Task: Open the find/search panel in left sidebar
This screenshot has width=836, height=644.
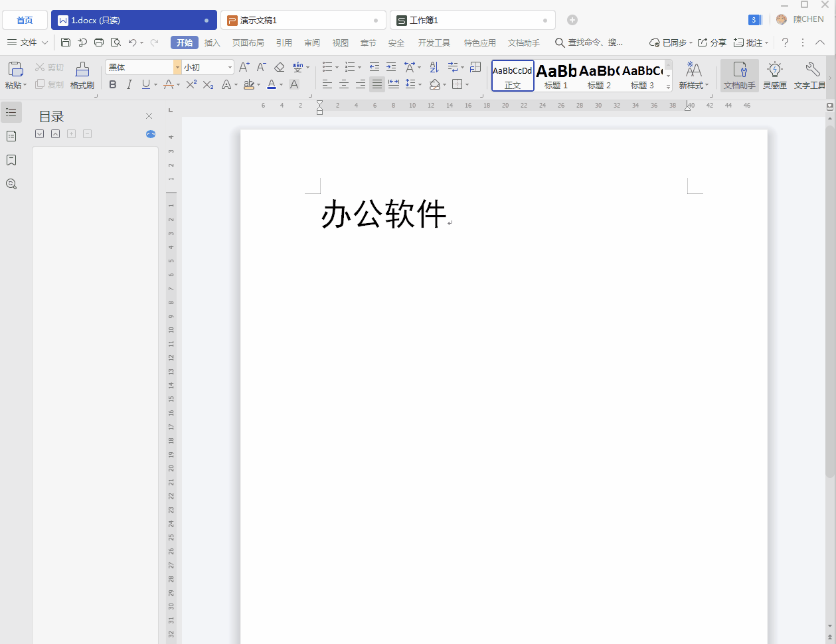Action: click(x=11, y=184)
